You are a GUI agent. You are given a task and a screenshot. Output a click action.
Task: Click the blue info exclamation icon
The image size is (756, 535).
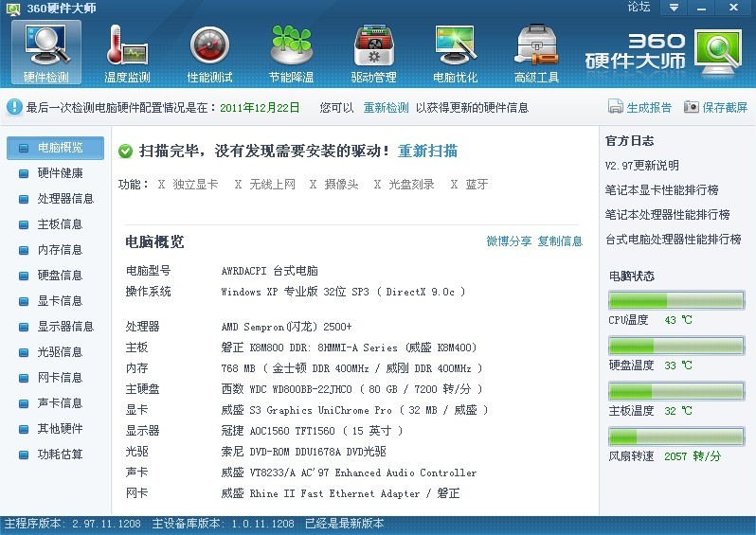[x=14, y=107]
